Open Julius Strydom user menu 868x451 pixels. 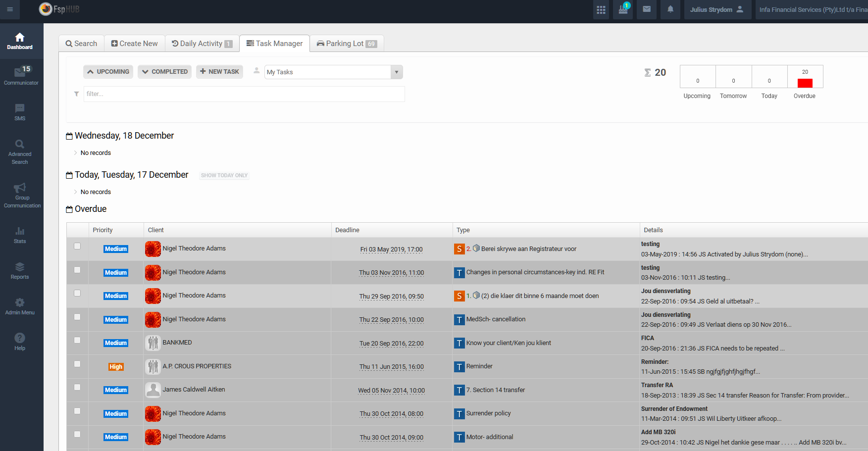717,9
